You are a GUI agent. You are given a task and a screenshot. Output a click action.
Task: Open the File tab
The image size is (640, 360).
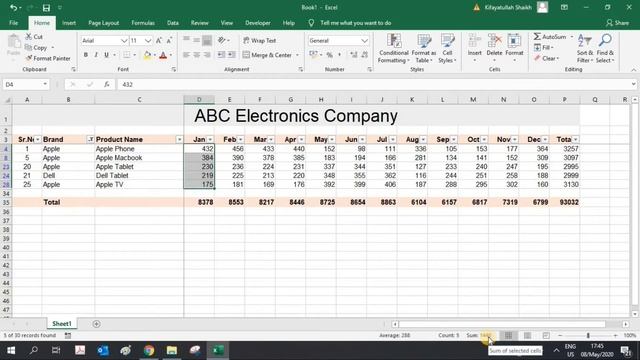point(13,23)
